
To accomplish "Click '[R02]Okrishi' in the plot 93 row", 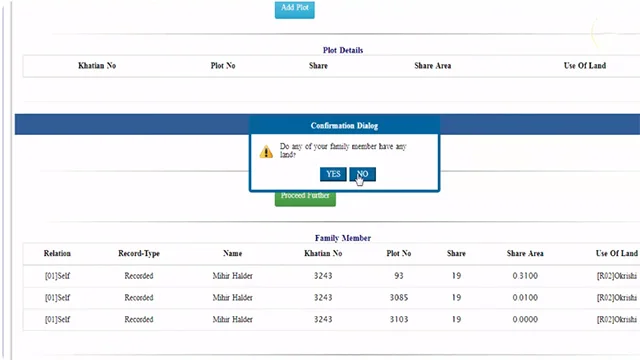I will coord(617,276).
